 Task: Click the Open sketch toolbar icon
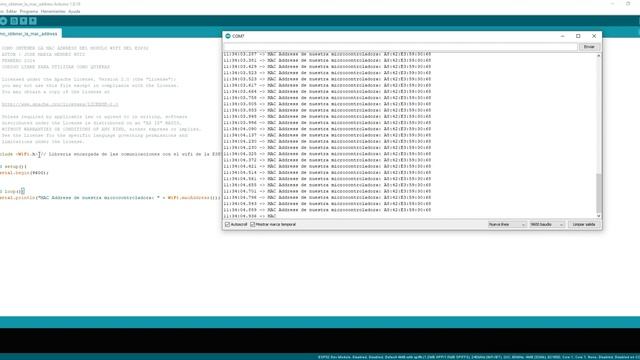click(23, 21)
